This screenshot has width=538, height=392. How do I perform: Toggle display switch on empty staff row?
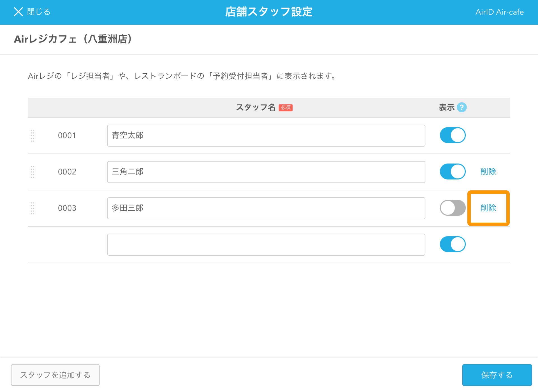(453, 244)
